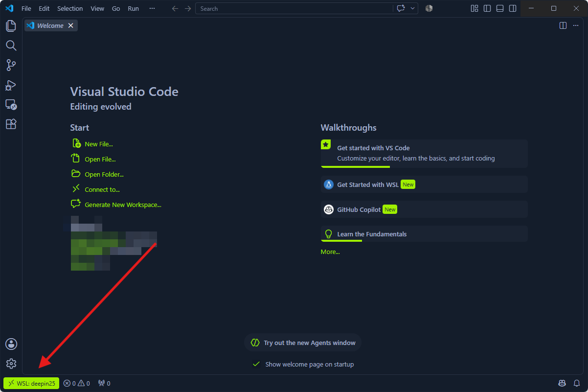The height and width of the screenshot is (392, 588).
Task: Click the Connect to... link
Action: point(102,189)
